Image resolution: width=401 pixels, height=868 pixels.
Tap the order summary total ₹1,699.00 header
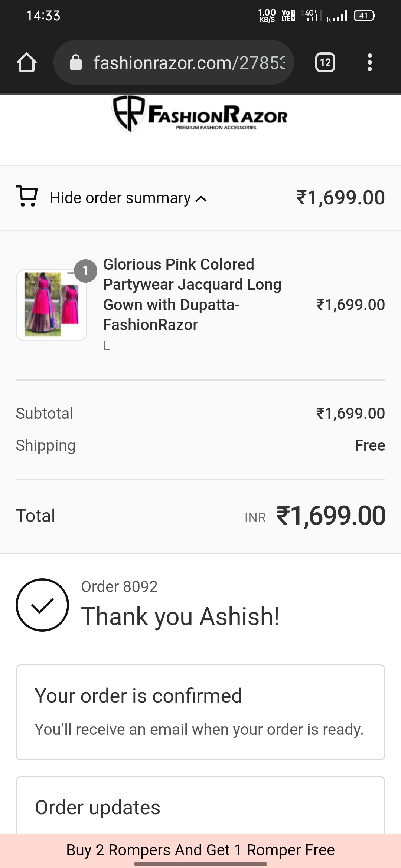point(340,197)
